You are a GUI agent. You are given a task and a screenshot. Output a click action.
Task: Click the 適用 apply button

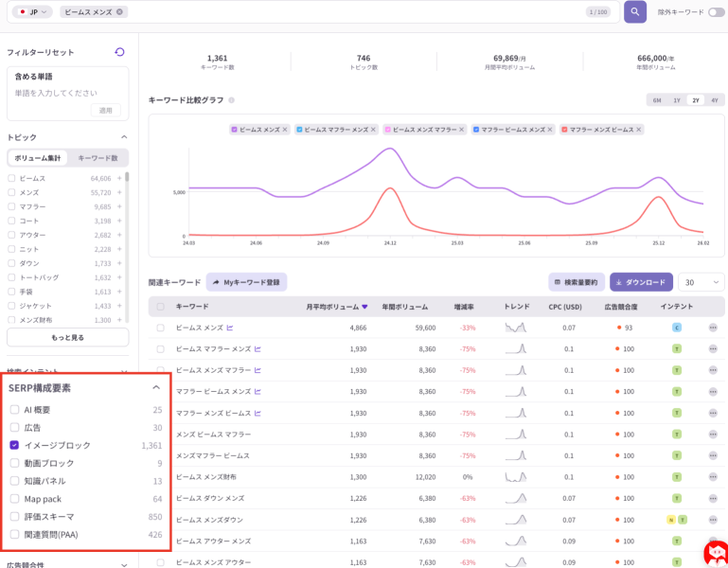tap(106, 111)
